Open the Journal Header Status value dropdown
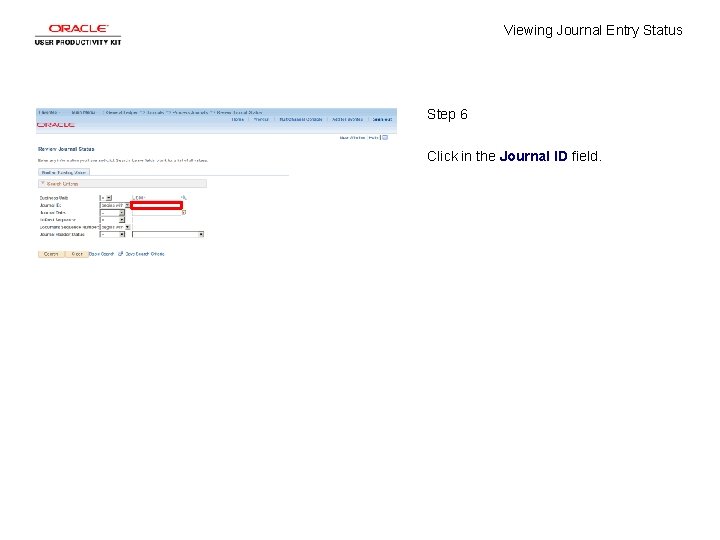 click(168, 235)
